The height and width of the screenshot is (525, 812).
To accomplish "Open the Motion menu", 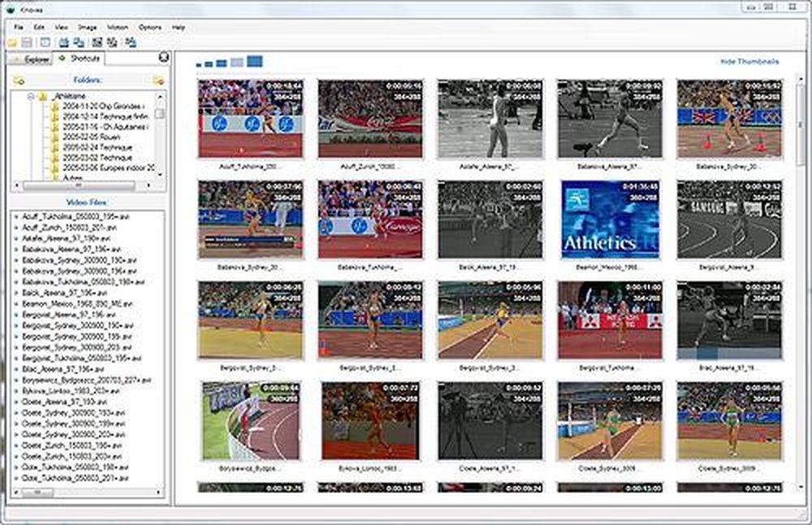I will click(118, 27).
